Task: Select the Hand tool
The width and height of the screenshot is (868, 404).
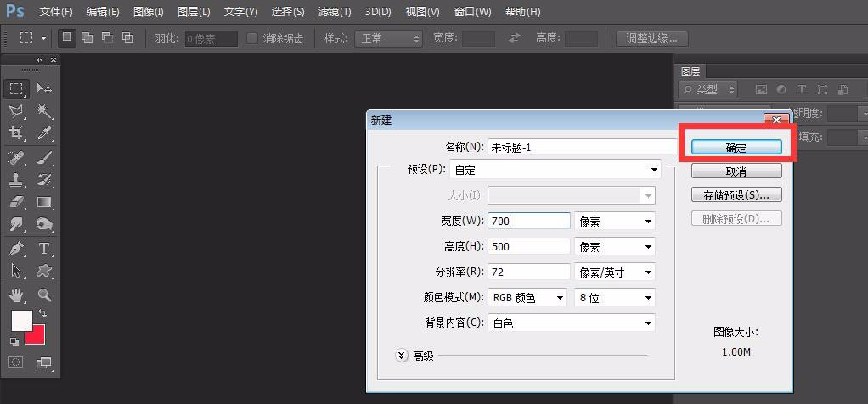Action: point(16,295)
